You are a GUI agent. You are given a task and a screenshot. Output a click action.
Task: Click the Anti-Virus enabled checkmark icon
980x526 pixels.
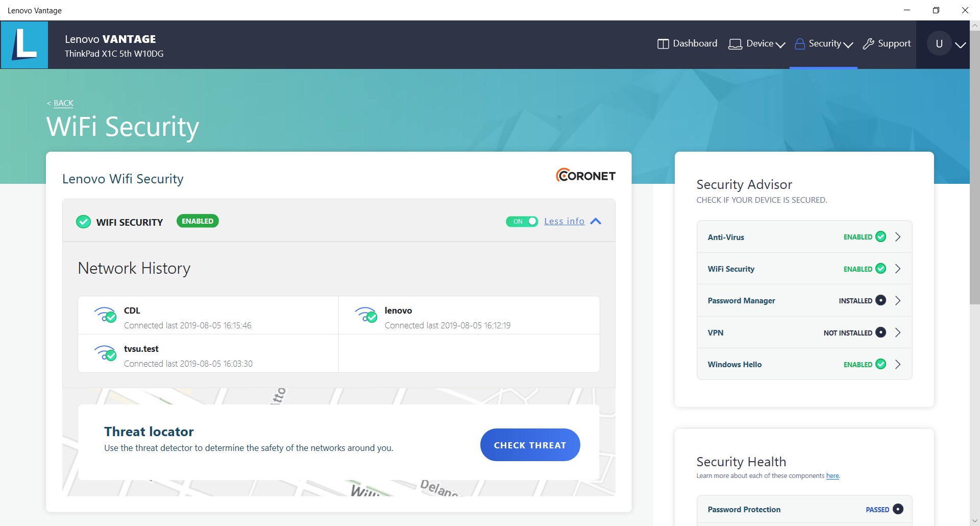(x=880, y=236)
